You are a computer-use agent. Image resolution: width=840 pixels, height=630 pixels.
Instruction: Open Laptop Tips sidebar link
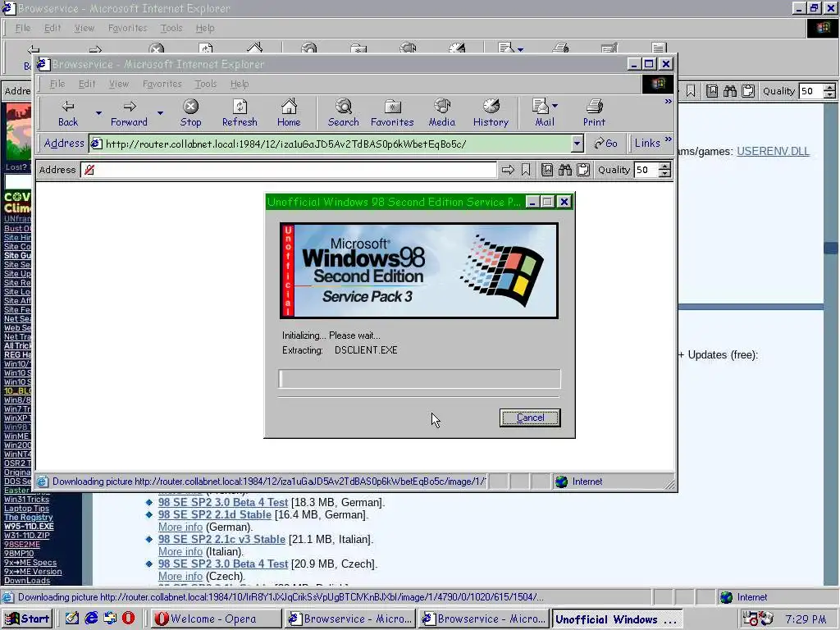(26, 508)
